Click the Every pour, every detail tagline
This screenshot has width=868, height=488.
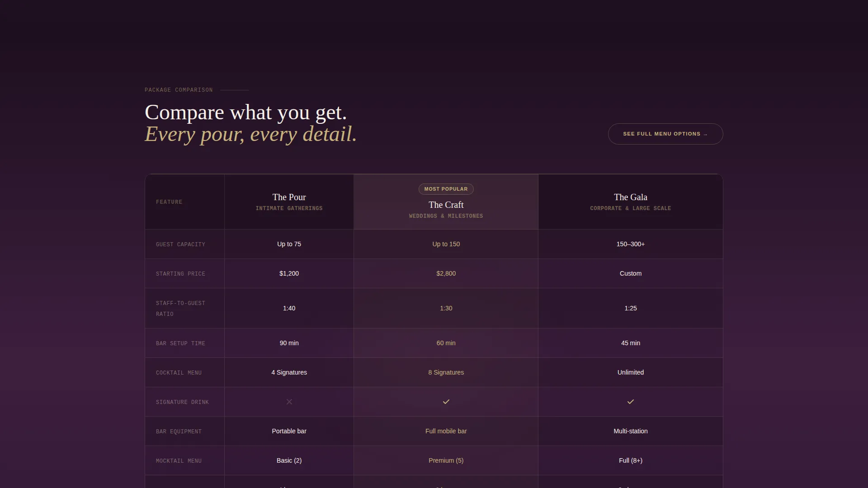(x=251, y=134)
